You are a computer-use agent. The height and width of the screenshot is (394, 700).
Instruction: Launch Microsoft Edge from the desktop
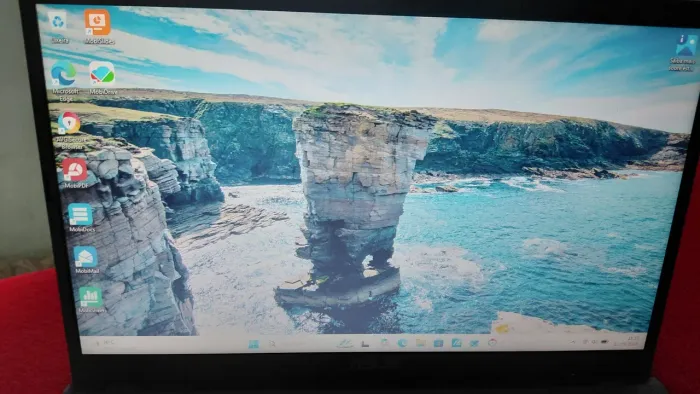[64, 81]
